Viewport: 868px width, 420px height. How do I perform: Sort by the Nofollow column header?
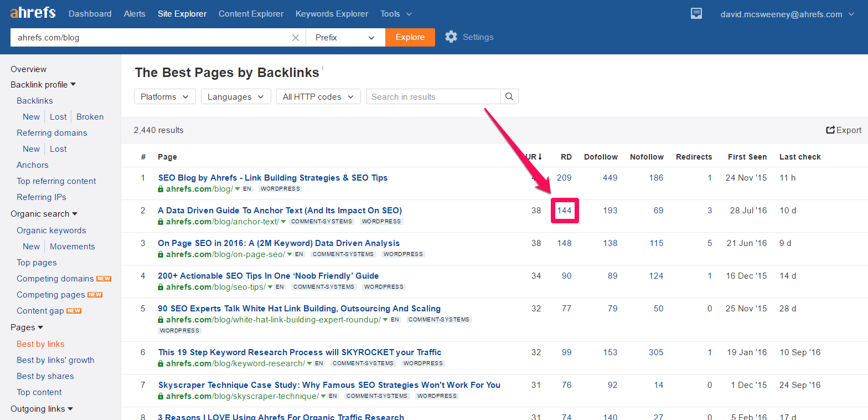coord(647,157)
